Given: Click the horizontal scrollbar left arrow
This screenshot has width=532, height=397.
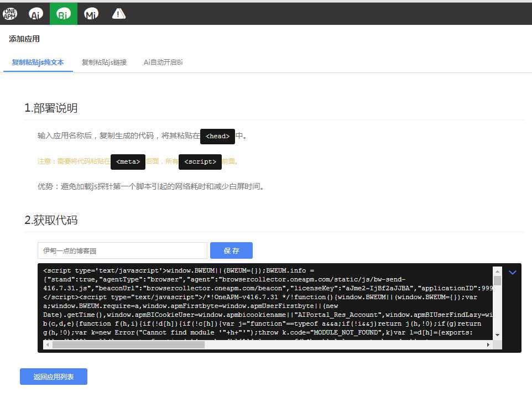Looking at the screenshot, I should click(x=48, y=344).
